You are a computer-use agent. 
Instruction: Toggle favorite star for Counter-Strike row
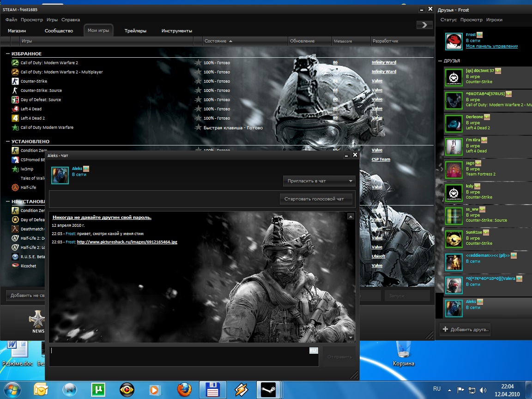pyautogui.click(x=198, y=81)
